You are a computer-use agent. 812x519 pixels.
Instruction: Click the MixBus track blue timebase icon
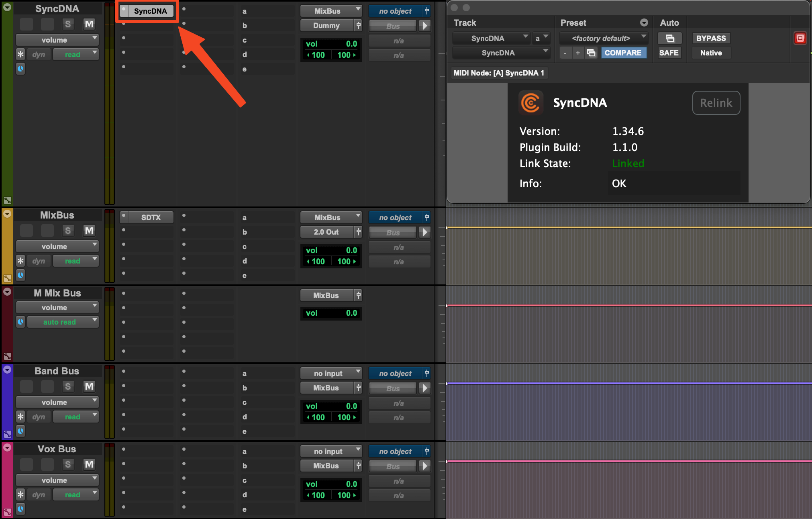(x=20, y=275)
